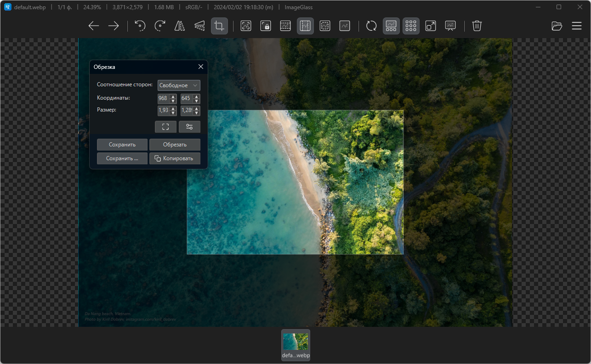Toggle the checkerboard background

click(x=411, y=26)
